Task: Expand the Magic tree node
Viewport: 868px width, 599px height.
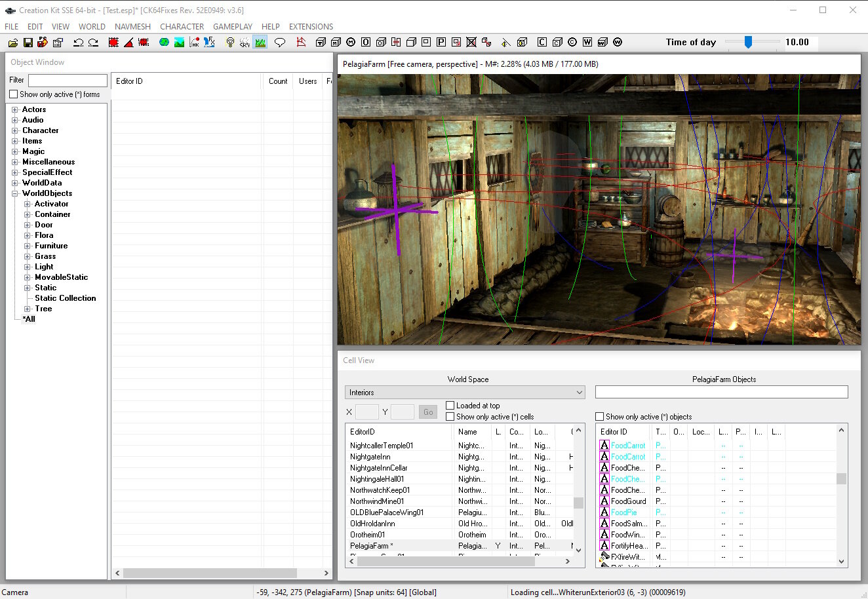Action: click(x=14, y=151)
